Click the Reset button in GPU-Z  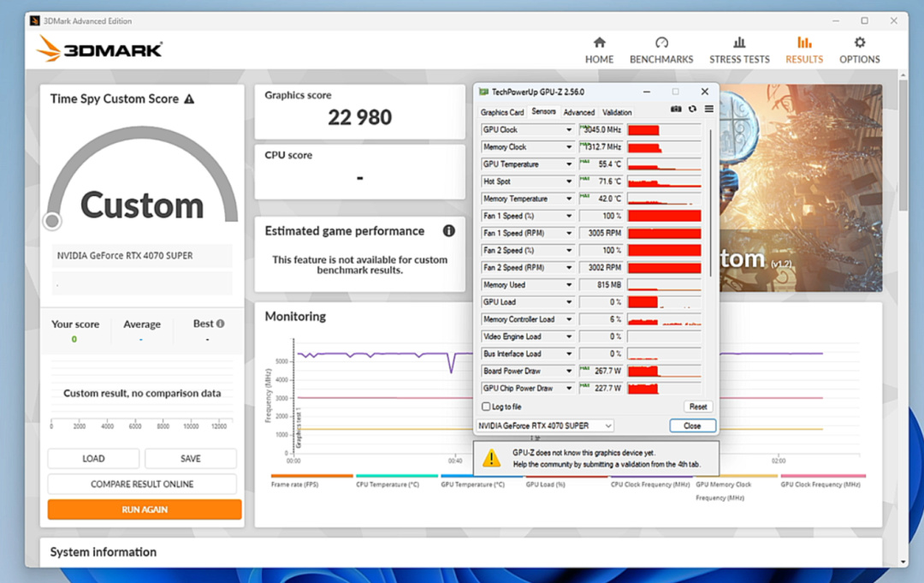point(698,407)
